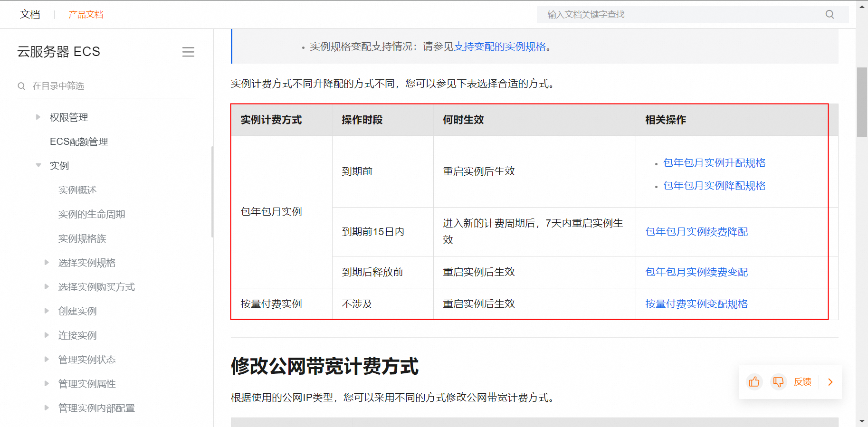The image size is (868, 427).
Task: Expand the 管理实例属性 arrow
Action: pos(47,383)
